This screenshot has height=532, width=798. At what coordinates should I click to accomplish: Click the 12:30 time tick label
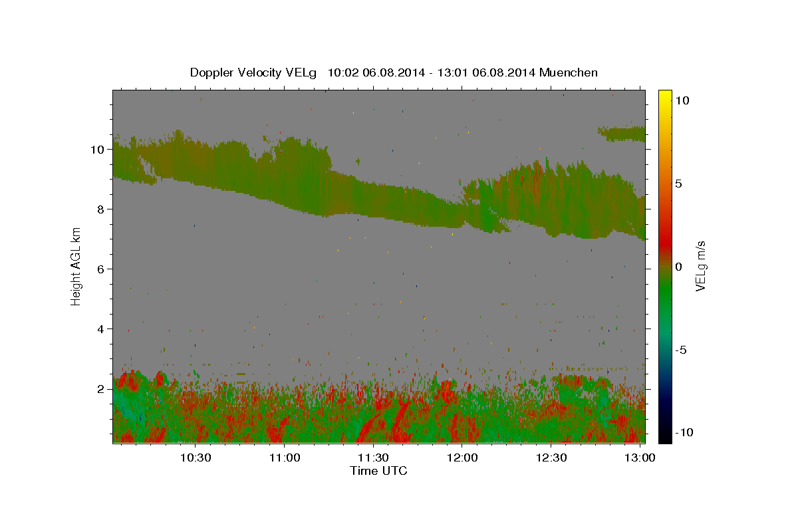click(x=551, y=458)
